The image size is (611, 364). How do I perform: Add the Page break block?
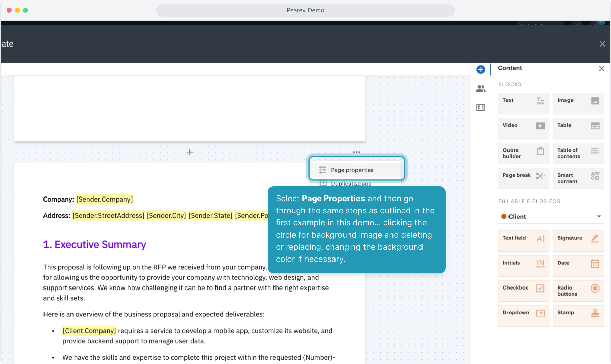click(x=523, y=178)
